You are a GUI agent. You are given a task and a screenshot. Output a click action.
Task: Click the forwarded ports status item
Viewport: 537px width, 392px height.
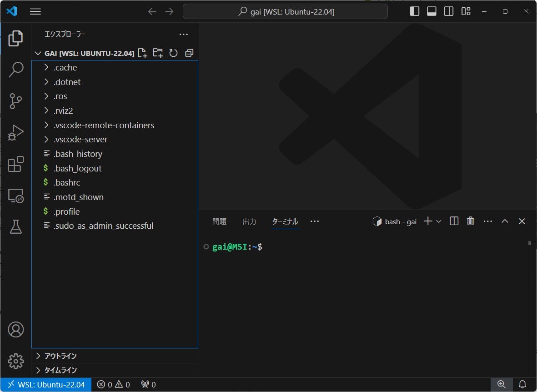[x=149, y=385]
